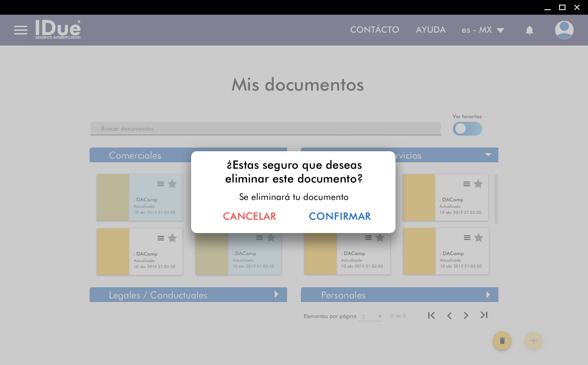Open the AYUDA menu item
Viewport: 588px width, 365px height.
tap(430, 30)
